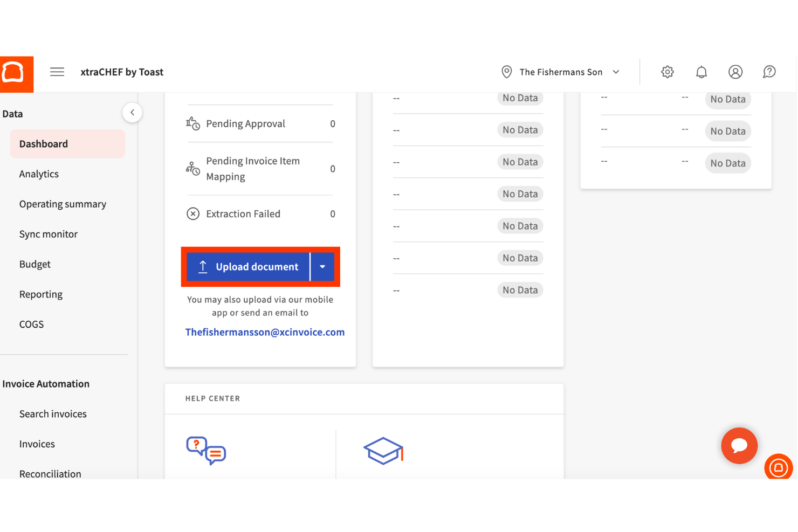Screen dimensions: 798x532
Task: Click the Pending Invoice Item Mapping icon
Action: [193, 169]
